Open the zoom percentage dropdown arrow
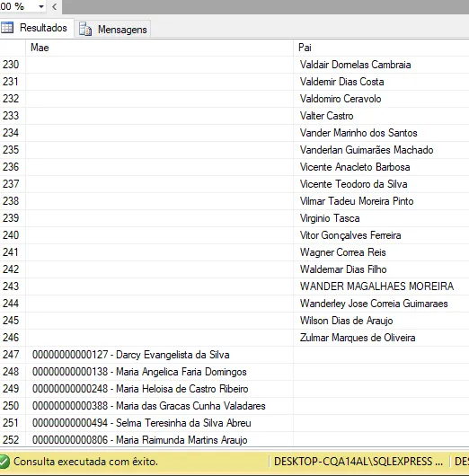 click(x=41, y=6)
